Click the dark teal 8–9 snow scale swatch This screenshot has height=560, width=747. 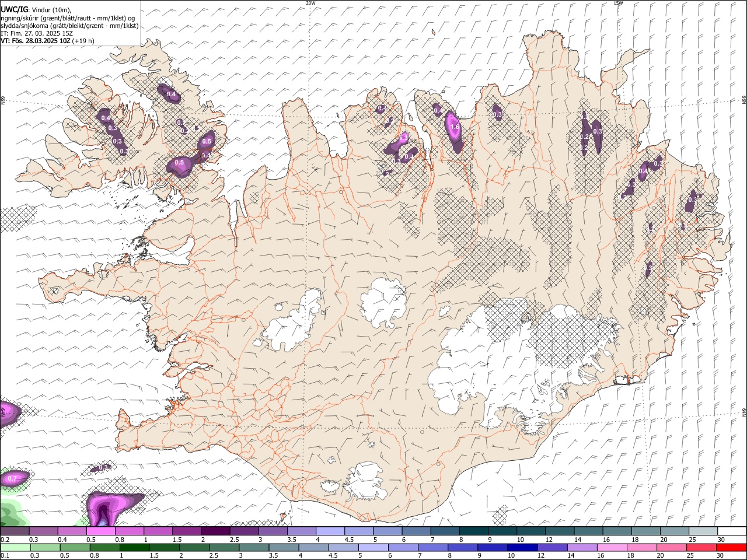[x=473, y=531]
